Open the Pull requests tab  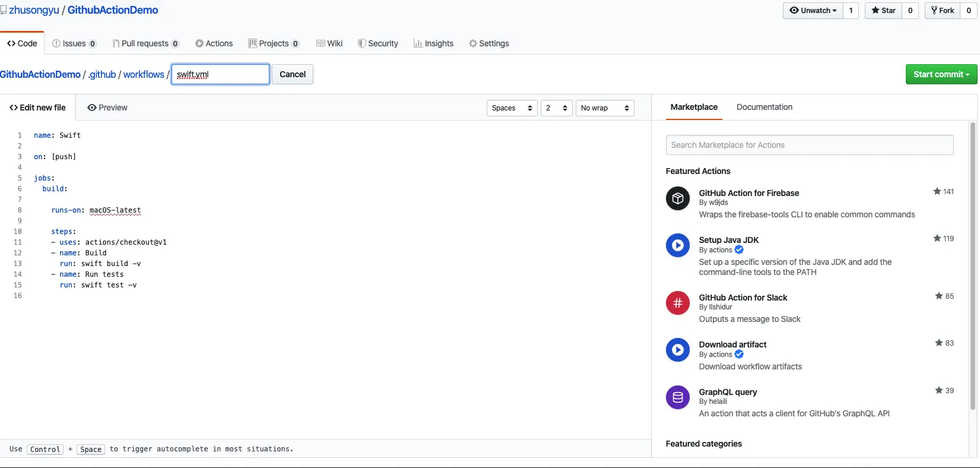145,43
